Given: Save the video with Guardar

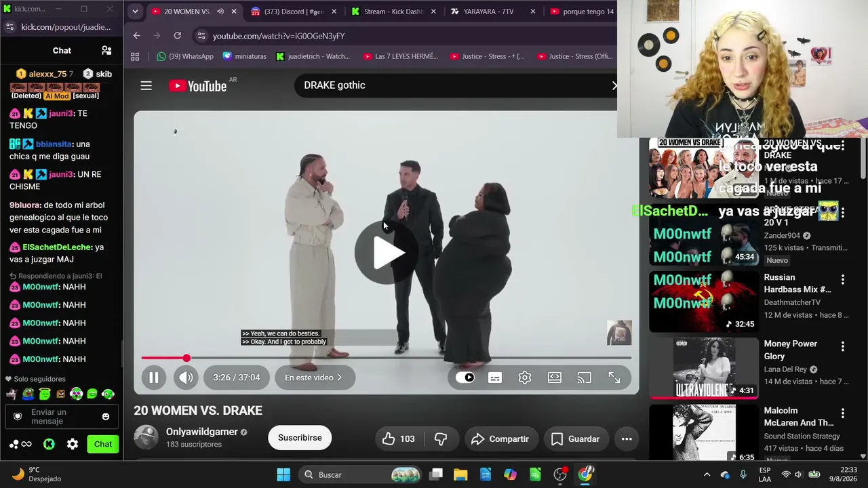Looking at the screenshot, I should 576,439.
